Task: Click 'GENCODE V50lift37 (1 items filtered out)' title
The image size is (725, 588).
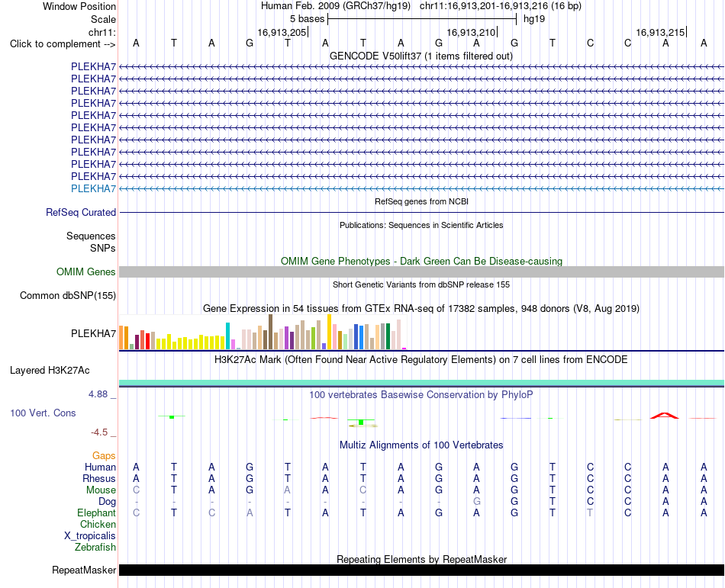Action: pyautogui.click(x=421, y=56)
